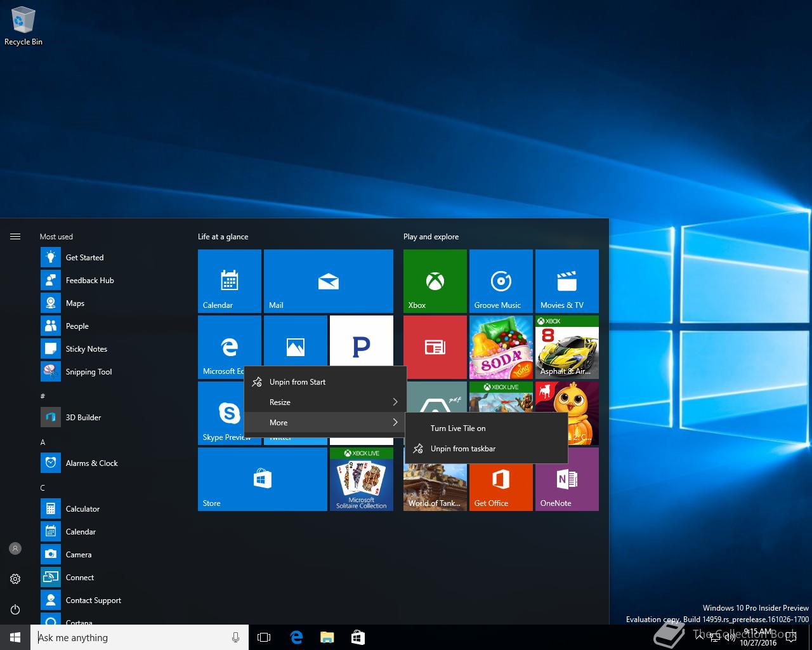Launch the Asphalt 8 tile
Viewport: 812px width, 650px height.
pos(567,347)
